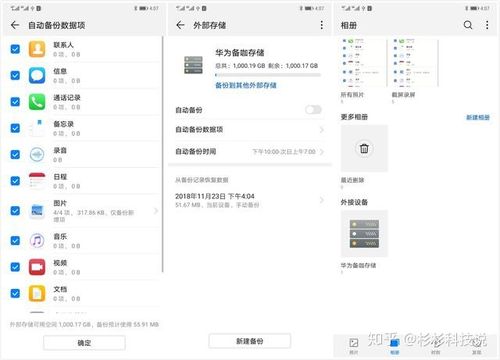Tap the 录音 recorder app icon

pos(37,154)
